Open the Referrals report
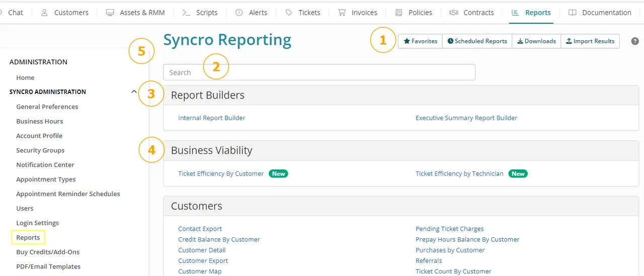 coord(429,260)
